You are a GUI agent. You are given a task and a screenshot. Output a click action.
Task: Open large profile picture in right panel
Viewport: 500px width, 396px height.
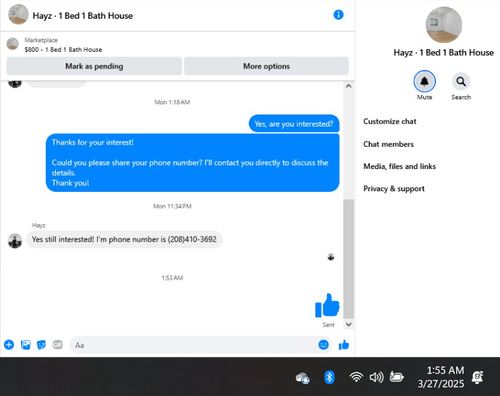pyautogui.click(x=444, y=25)
